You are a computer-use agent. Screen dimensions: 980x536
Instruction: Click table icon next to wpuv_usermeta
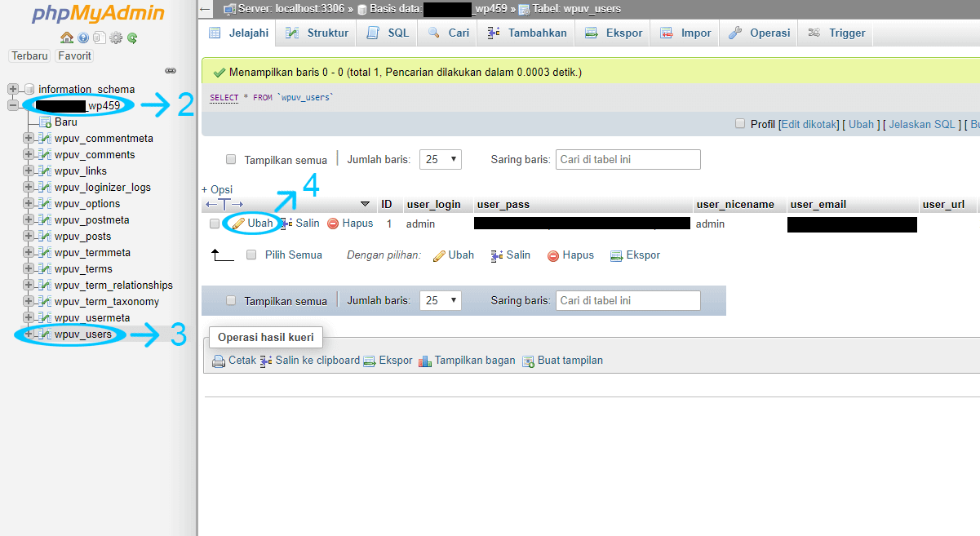[x=45, y=317]
